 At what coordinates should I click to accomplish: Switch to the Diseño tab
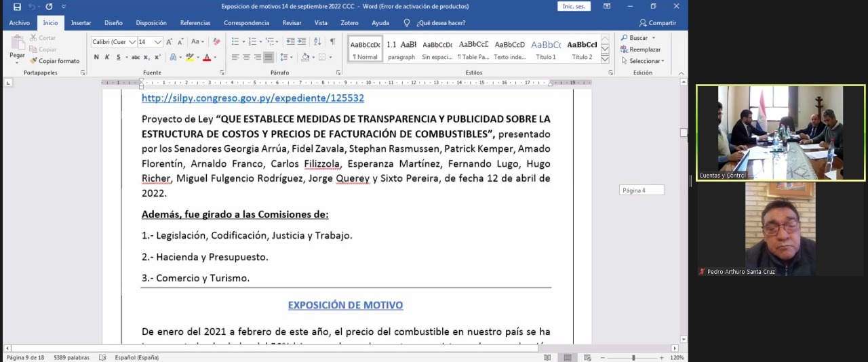113,23
